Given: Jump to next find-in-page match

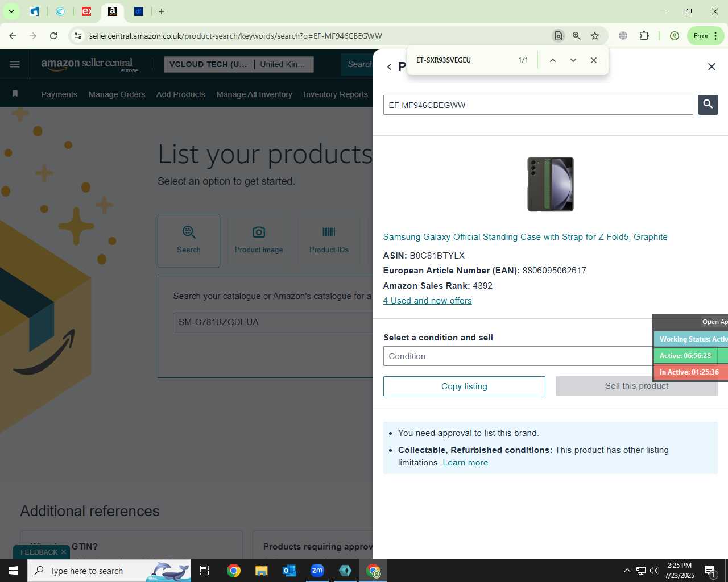Looking at the screenshot, I should pyautogui.click(x=573, y=60).
